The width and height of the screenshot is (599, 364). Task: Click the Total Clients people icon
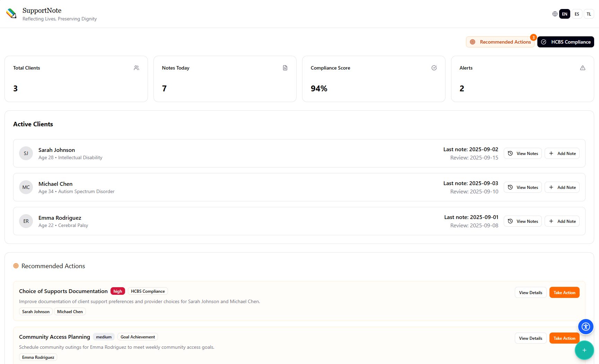point(136,68)
